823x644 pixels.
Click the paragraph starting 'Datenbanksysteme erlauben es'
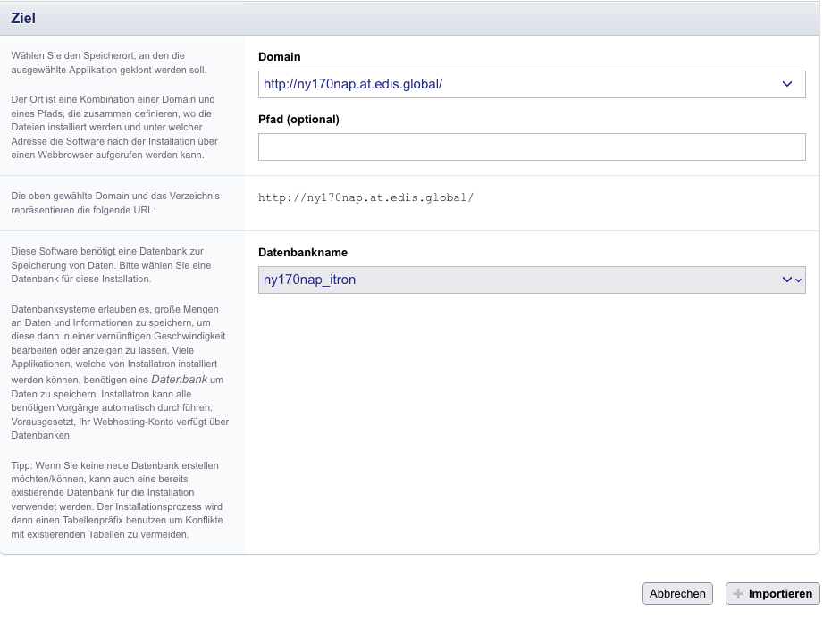click(121, 372)
